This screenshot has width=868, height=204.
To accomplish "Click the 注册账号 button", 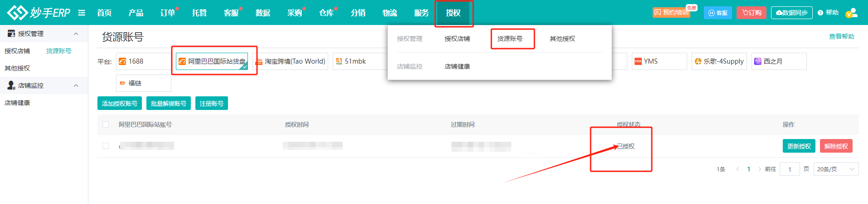I will pos(212,103).
